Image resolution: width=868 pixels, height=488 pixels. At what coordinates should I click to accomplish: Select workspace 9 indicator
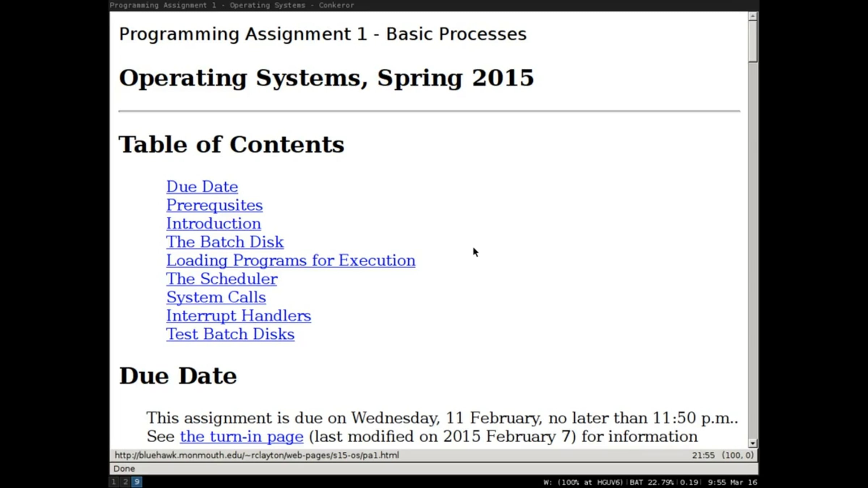137,482
